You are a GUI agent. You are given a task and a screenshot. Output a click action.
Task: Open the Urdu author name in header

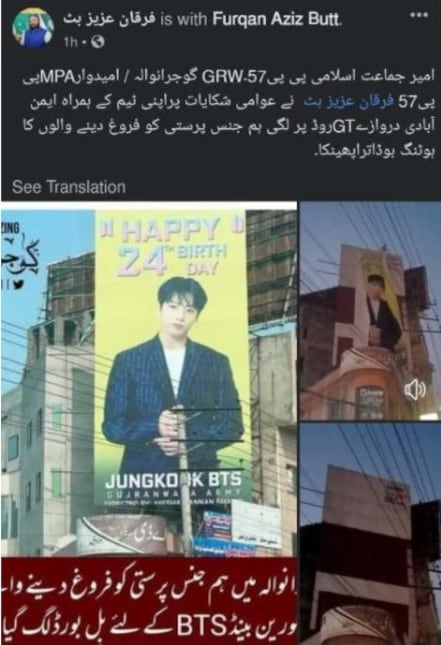pos(109,19)
